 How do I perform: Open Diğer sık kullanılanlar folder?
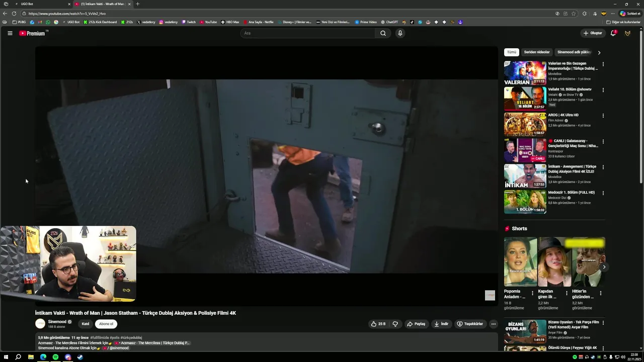[x=623, y=22]
